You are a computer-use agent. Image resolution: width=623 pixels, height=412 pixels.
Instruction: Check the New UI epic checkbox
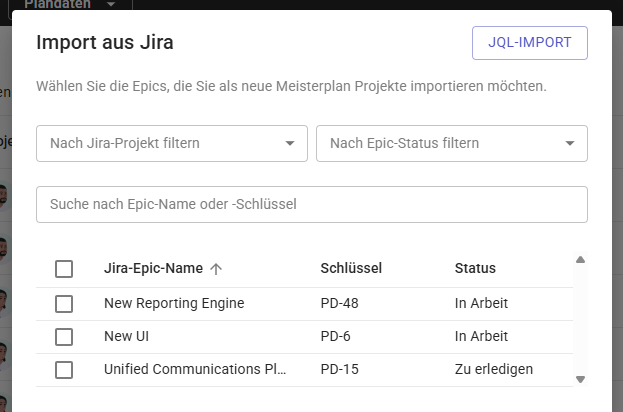(x=64, y=337)
